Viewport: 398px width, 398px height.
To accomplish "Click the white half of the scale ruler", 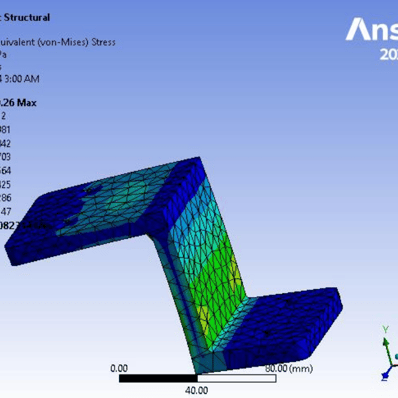I will pyautogui.click(x=237, y=378).
